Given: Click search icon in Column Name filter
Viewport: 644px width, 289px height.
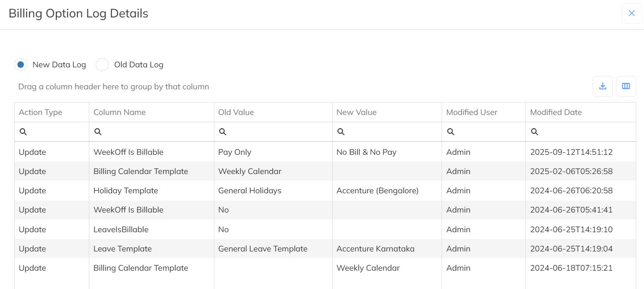Looking at the screenshot, I should click(98, 132).
